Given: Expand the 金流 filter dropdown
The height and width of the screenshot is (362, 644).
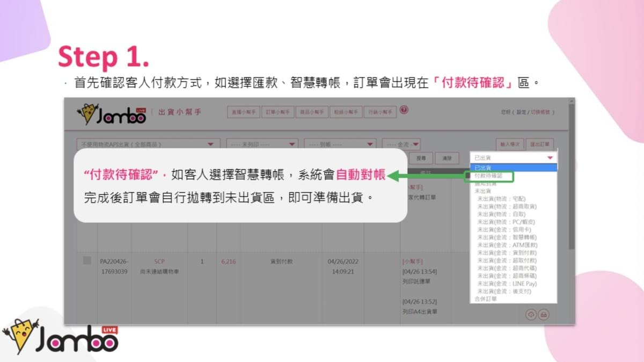Looking at the screenshot, I should [x=401, y=144].
